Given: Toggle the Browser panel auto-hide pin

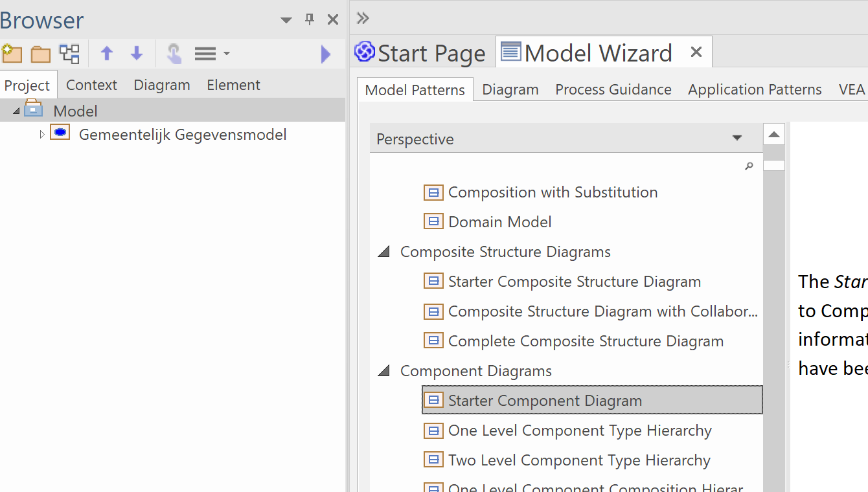Looking at the screenshot, I should pos(310,19).
